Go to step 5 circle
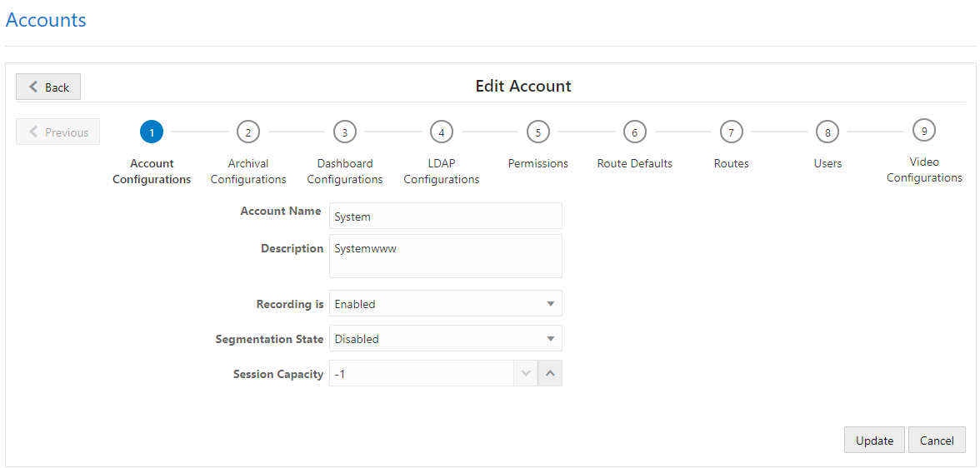Image resolution: width=980 pixels, height=468 pixels. tap(538, 132)
